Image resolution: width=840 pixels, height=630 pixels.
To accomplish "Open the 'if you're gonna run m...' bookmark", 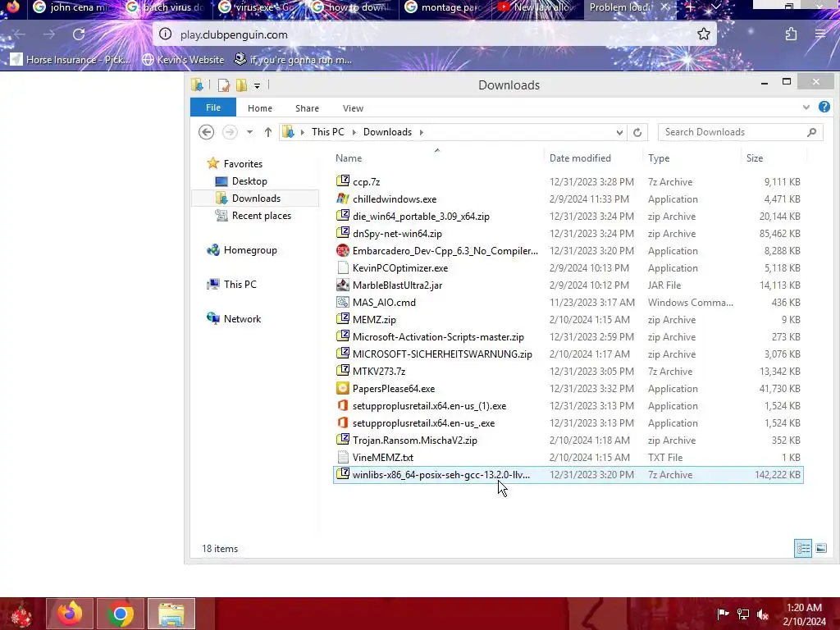I will (x=293, y=59).
